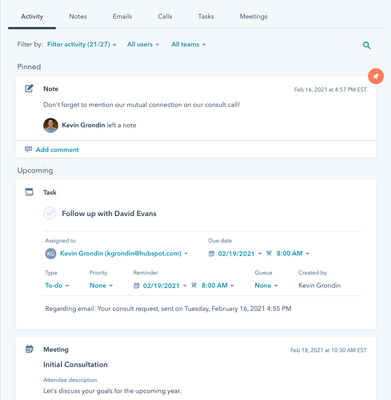Click the calendar icon in the Reminder field
Screen dimensions: 391x400
coord(136,286)
